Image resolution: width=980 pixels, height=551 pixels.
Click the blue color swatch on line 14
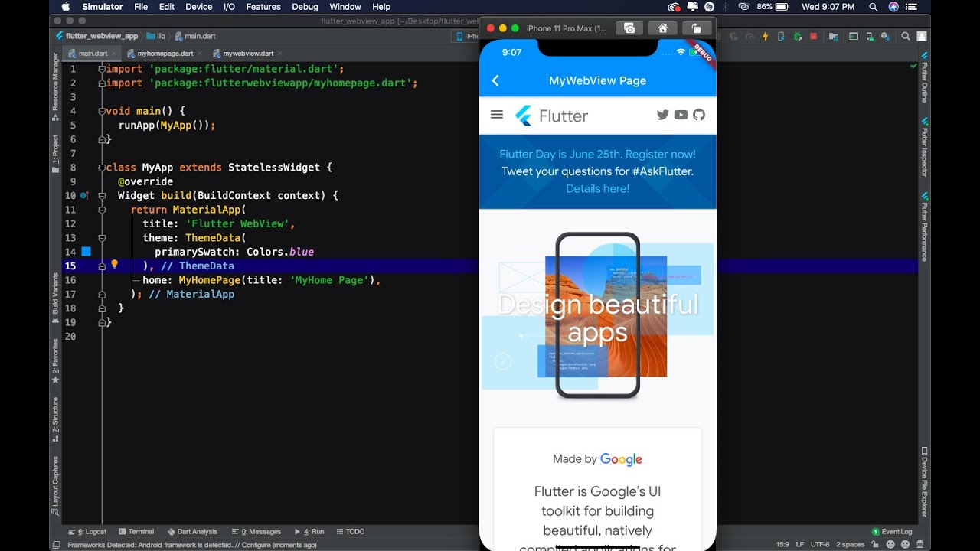86,252
